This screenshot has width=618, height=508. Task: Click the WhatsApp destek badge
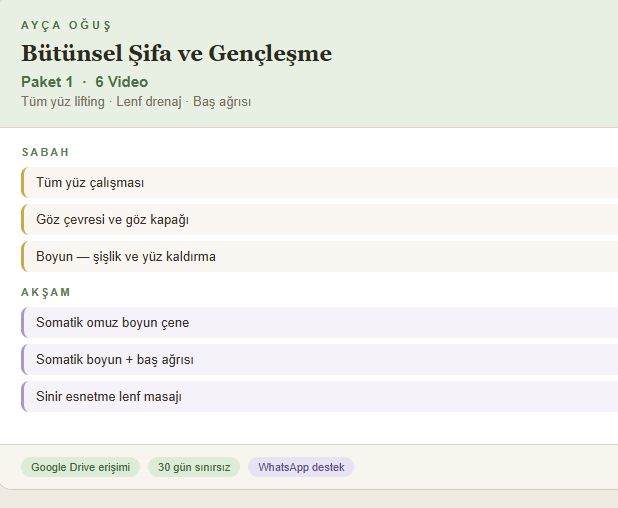coord(301,467)
